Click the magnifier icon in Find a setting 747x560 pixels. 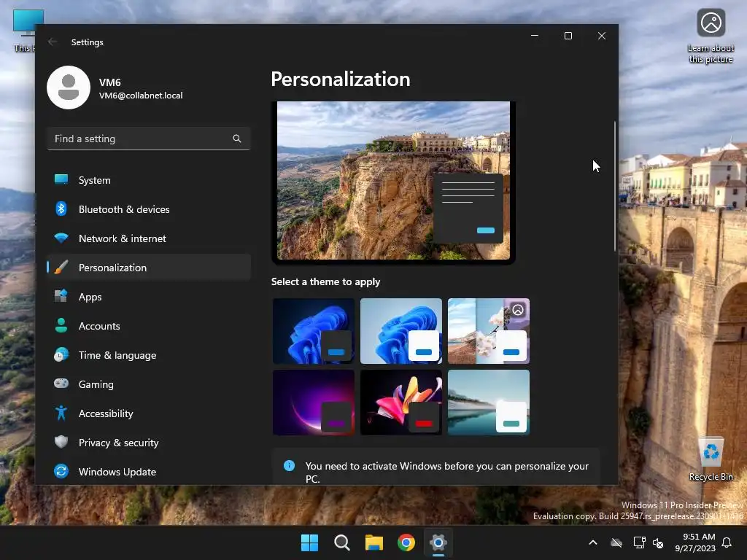(x=237, y=139)
